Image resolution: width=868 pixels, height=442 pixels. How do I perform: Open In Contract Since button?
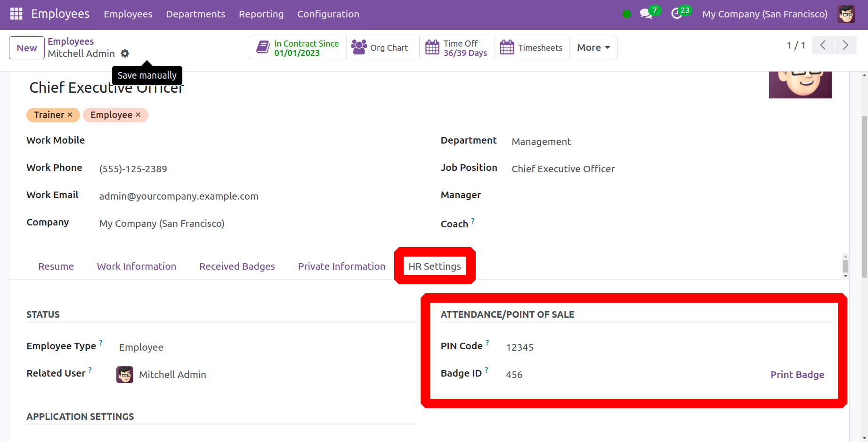[297, 48]
